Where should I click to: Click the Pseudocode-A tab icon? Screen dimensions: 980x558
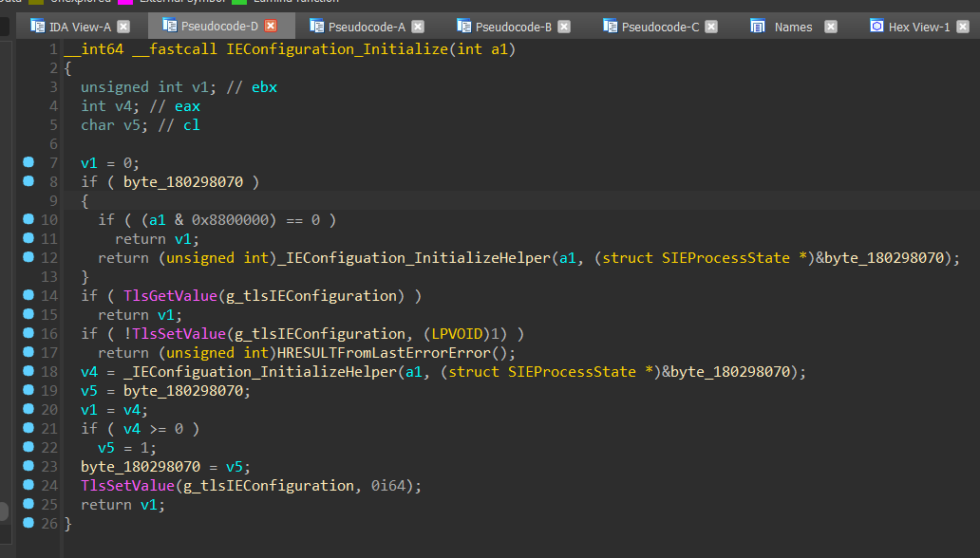point(317,26)
